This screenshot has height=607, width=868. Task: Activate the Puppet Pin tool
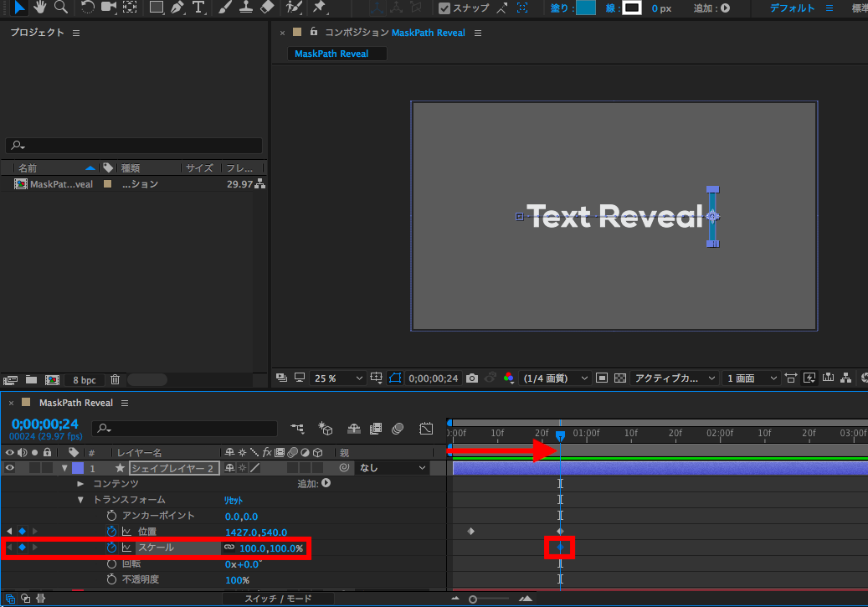coord(319,8)
